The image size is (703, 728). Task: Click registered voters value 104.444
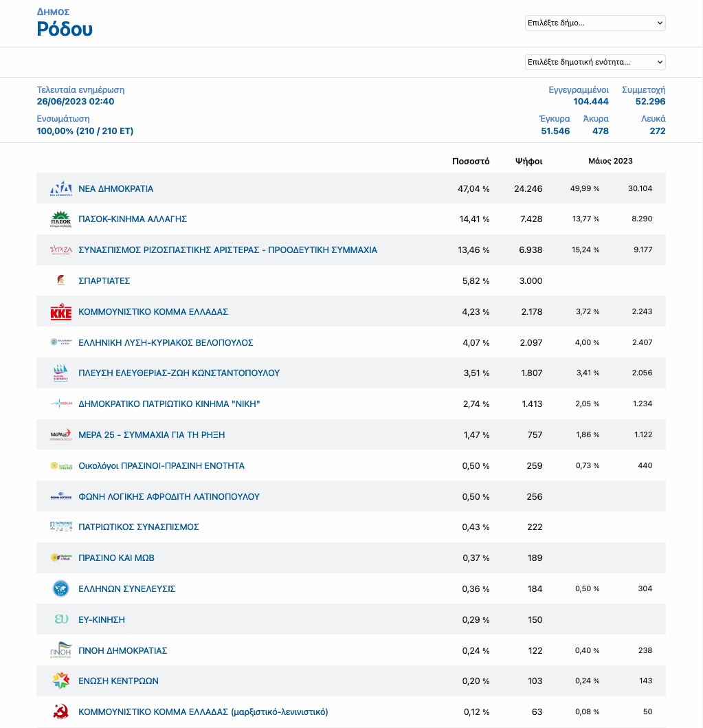coord(591,101)
